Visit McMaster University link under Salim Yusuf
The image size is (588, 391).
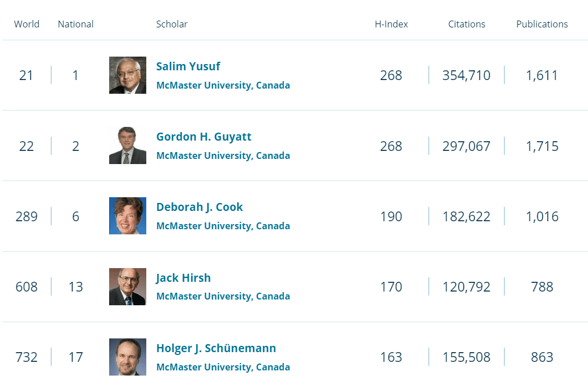[x=223, y=85]
